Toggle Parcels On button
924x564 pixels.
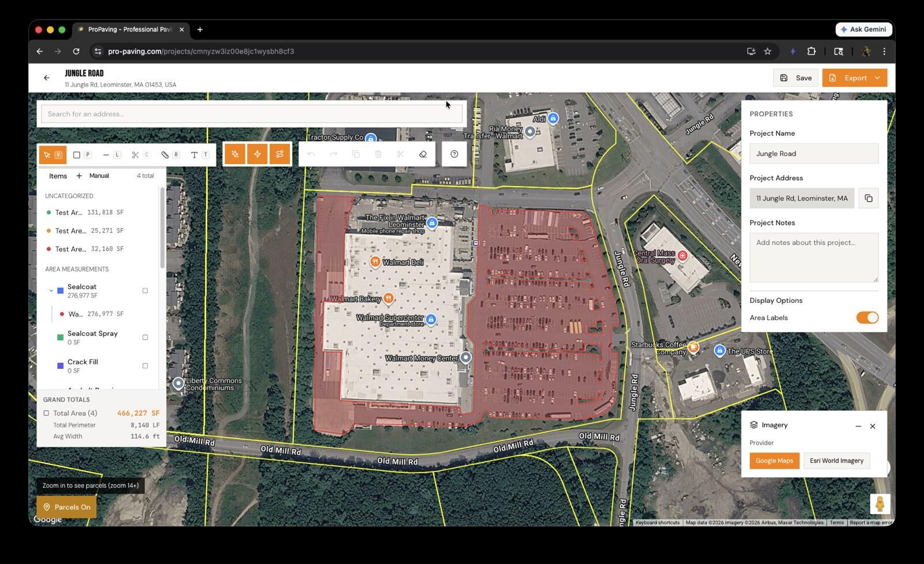(x=66, y=507)
